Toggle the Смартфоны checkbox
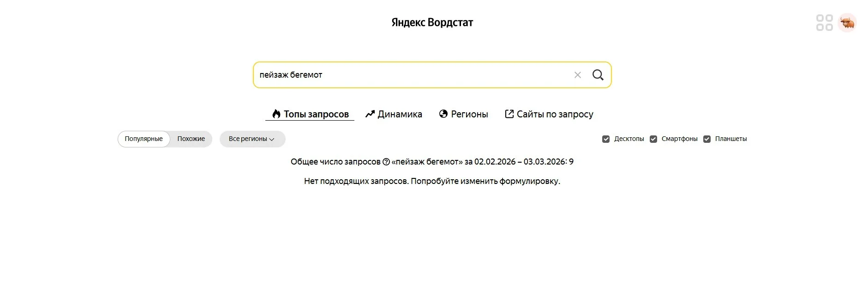The height and width of the screenshot is (293, 868). click(653, 139)
